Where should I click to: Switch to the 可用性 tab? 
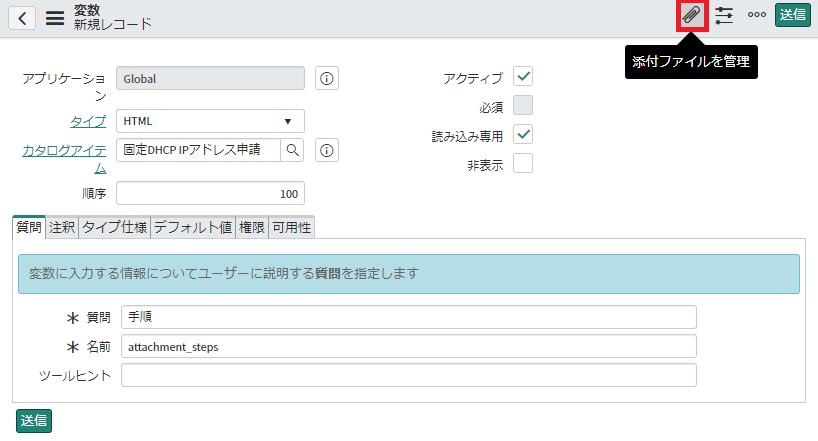click(x=292, y=228)
